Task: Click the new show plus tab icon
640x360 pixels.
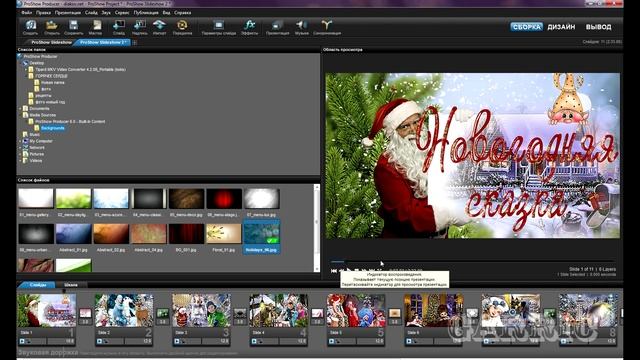Action: coord(134,42)
